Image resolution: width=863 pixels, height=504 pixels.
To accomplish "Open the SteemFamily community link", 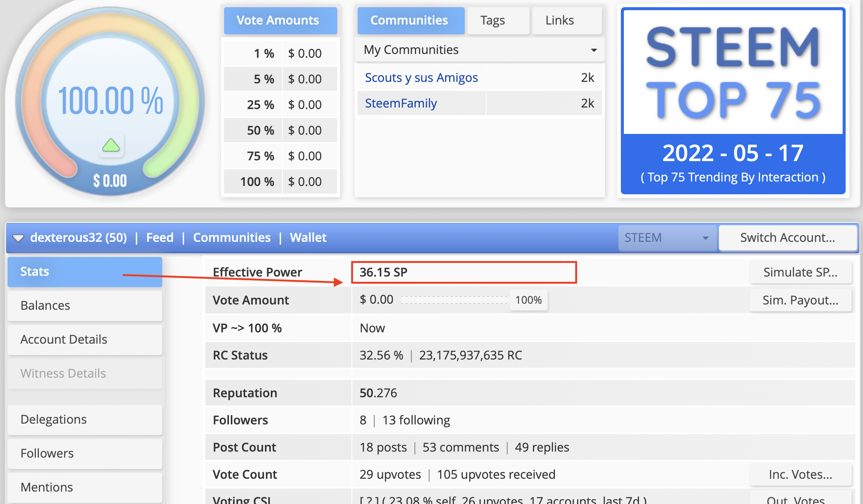I will (401, 103).
